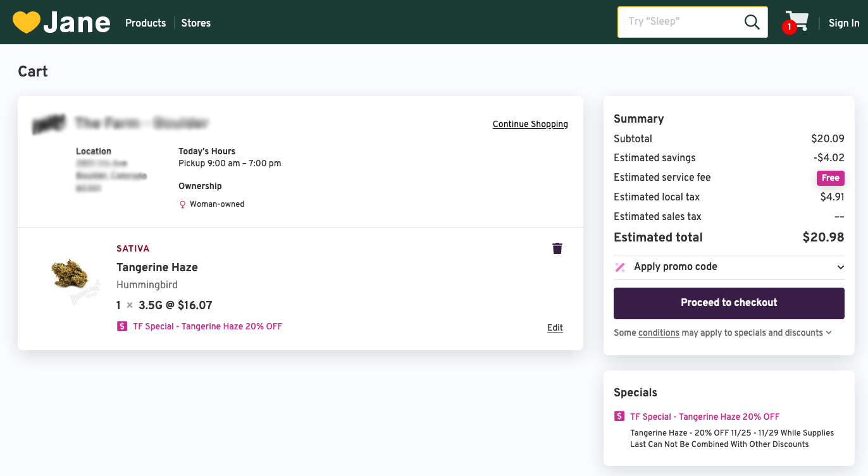Click the Estimated local tax $4.91 amount
The width and height of the screenshot is (868, 476).
click(x=833, y=197)
